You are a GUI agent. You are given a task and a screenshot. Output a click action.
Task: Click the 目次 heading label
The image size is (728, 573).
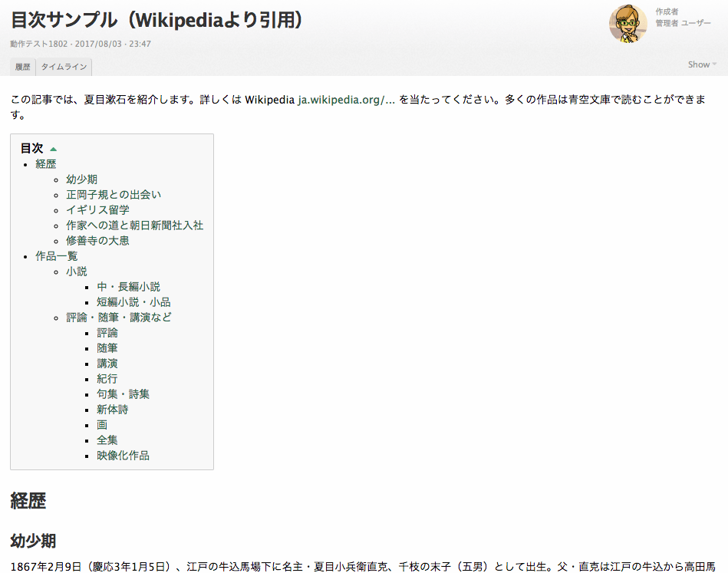(x=32, y=148)
